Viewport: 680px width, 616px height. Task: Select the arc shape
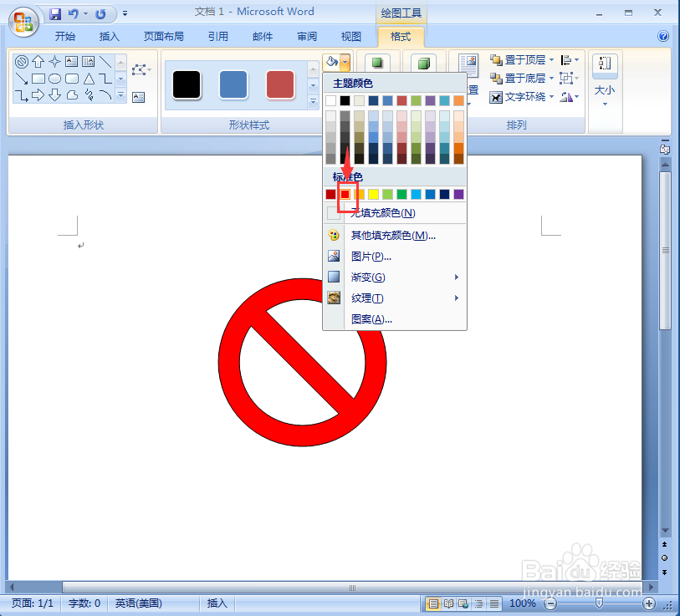point(105,95)
